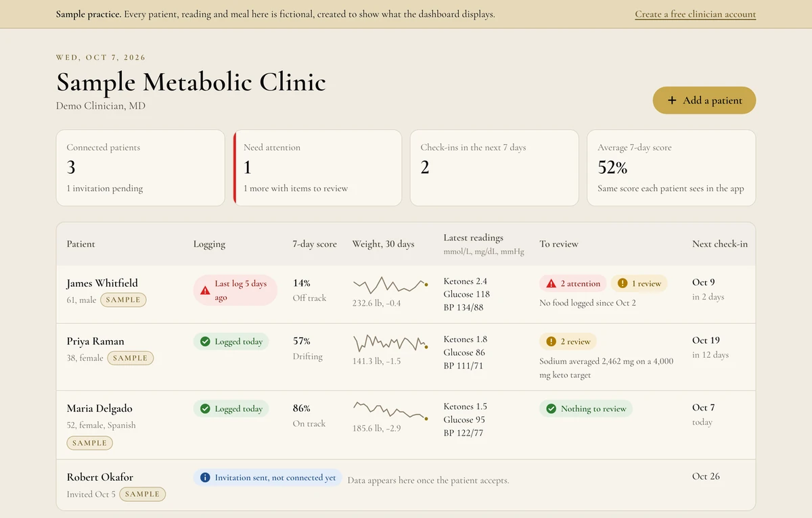This screenshot has height=518, width=812.
Task: Click exclamation icon in Priya Raman's 2 review badge
Action: click(x=551, y=342)
